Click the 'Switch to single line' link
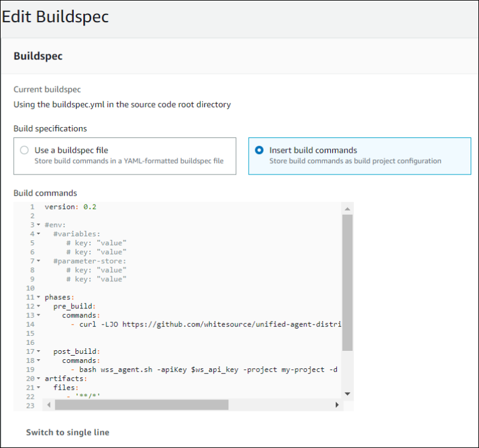Screen dimensions: 479x448 click(68, 432)
